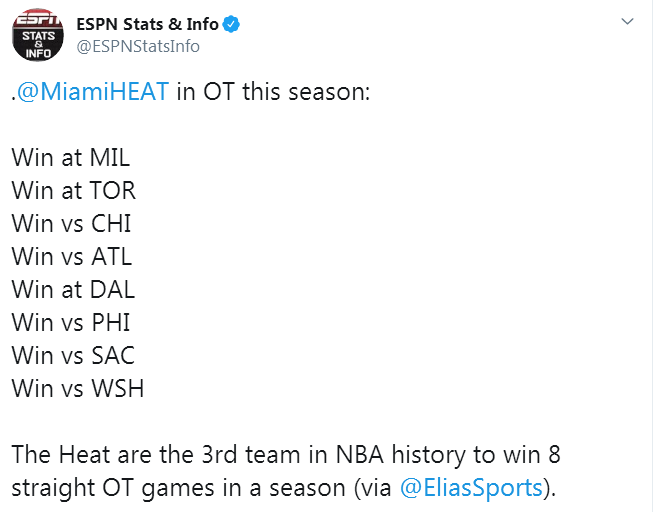This screenshot has width=654, height=512.
Task: Click the word "NBA" in the tweet
Action: pyautogui.click(x=360, y=454)
